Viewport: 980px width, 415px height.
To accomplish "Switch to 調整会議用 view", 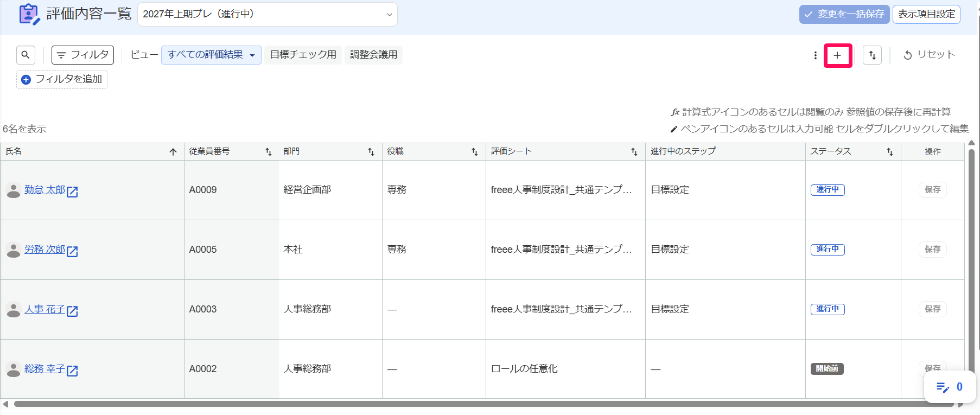I will click(x=373, y=55).
